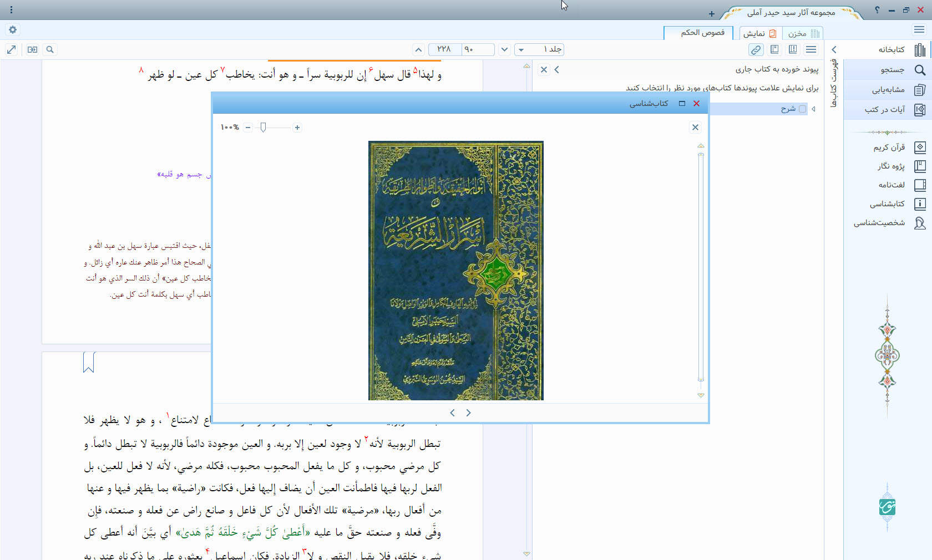Close the image viewer with the inner X button
The width and height of the screenshot is (932, 560).
(695, 128)
